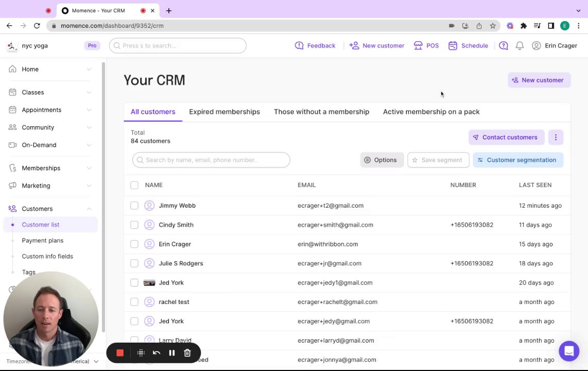Stop the screen recording with red square
The height and width of the screenshot is (371, 588).
pos(120,352)
